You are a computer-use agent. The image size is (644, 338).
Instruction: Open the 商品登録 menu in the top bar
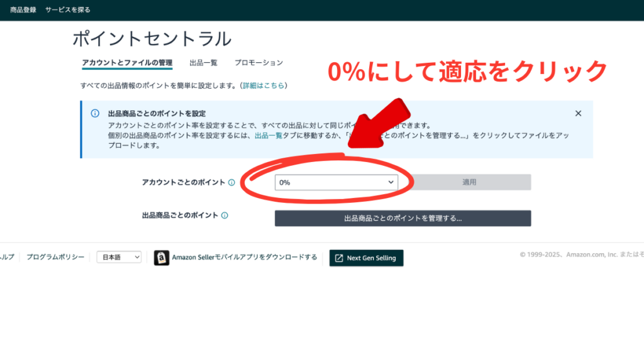[23, 10]
